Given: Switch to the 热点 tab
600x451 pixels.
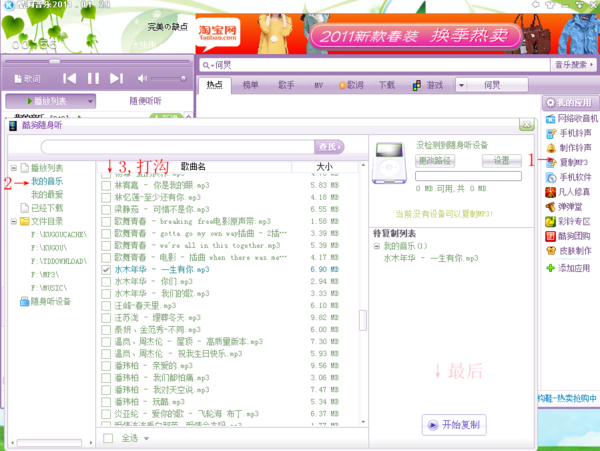Looking at the screenshot, I should (214, 85).
